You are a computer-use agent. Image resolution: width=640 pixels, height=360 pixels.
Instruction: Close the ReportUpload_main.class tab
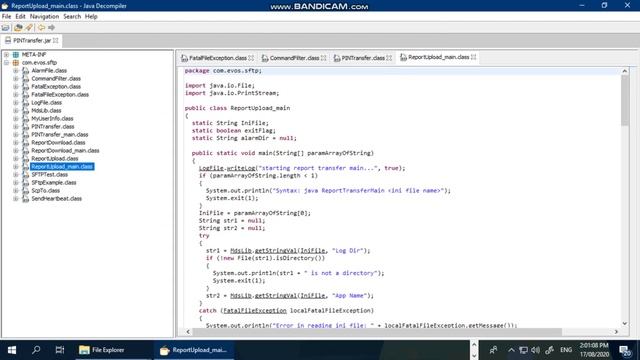tap(473, 57)
